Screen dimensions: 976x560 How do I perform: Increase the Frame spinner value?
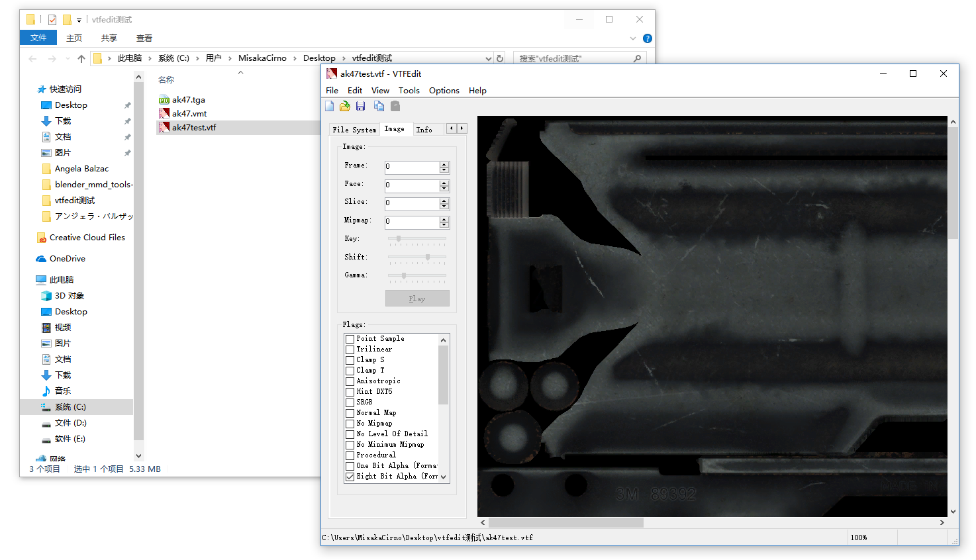tap(444, 164)
